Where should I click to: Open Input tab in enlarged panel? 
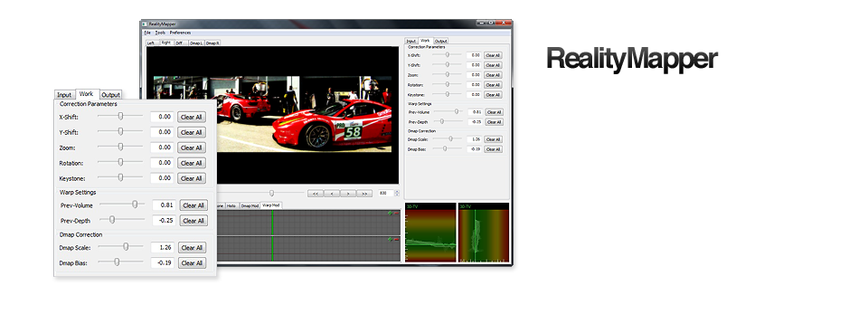click(65, 95)
